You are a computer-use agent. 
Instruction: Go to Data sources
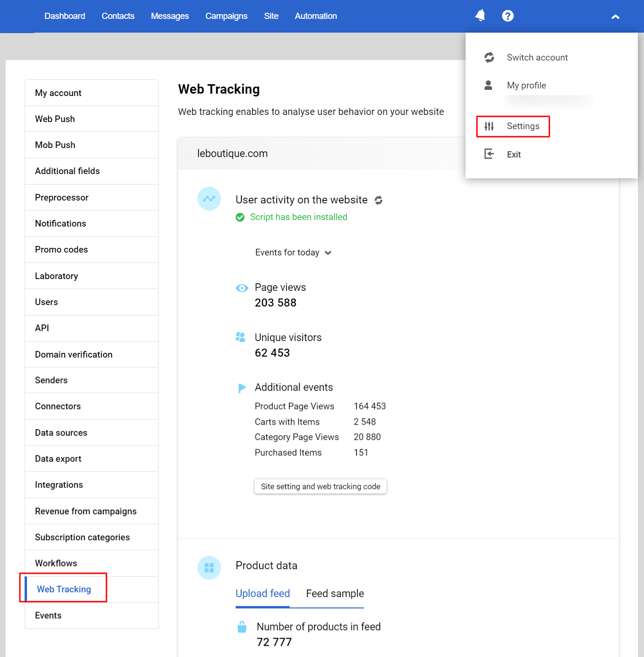[92, 433]
